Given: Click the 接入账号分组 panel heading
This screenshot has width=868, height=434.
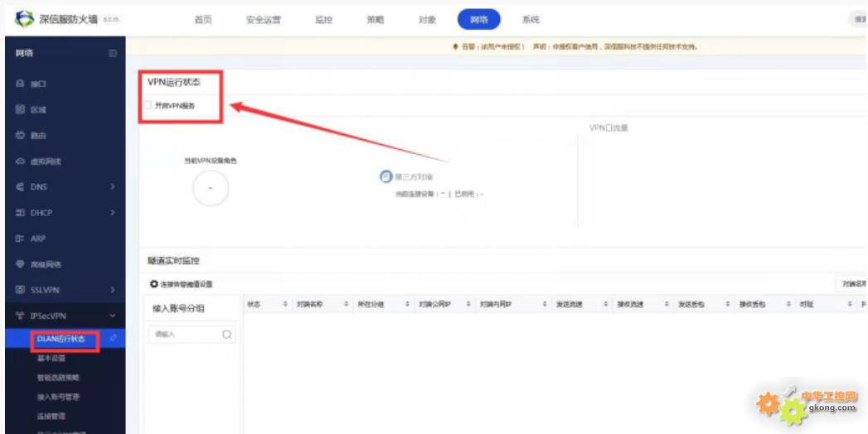Looking at the screenshot, I should point(179,308).
